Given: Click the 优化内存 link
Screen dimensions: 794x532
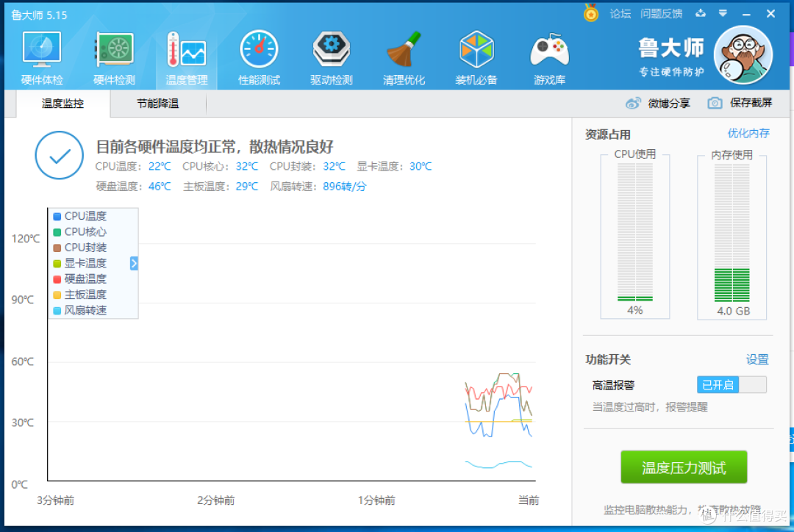Looking at the screenshot, I should pos(748,133).
